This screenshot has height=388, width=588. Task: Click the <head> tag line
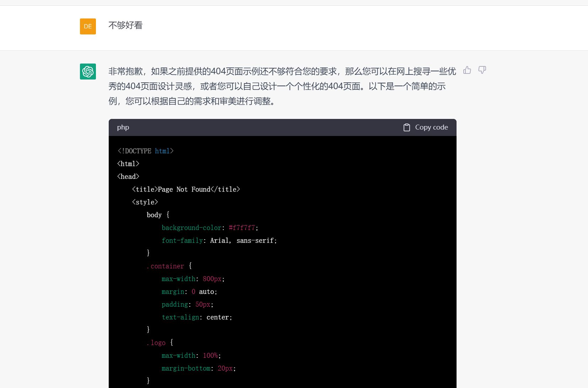click(128, 176)
